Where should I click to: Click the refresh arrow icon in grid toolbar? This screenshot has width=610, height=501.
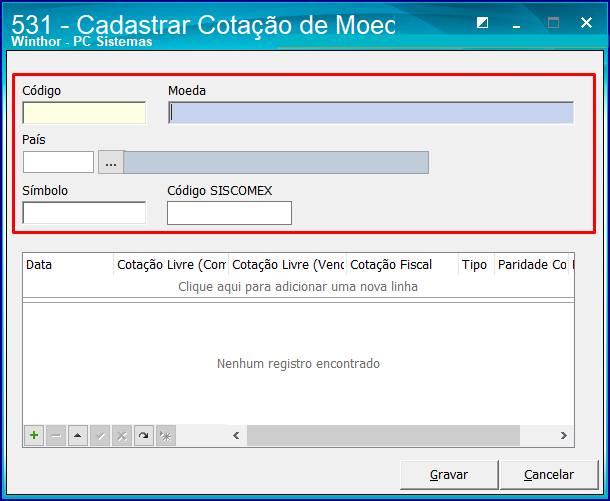144,435
